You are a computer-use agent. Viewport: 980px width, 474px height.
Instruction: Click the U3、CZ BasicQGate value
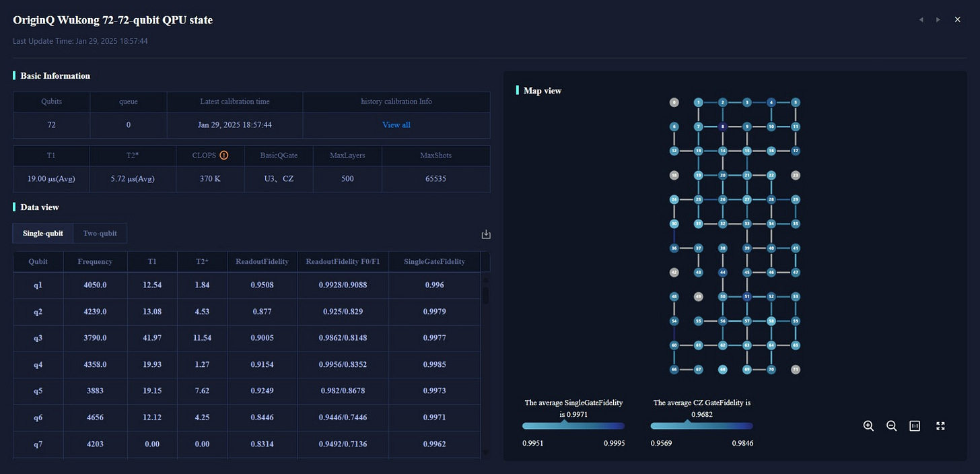279,179
